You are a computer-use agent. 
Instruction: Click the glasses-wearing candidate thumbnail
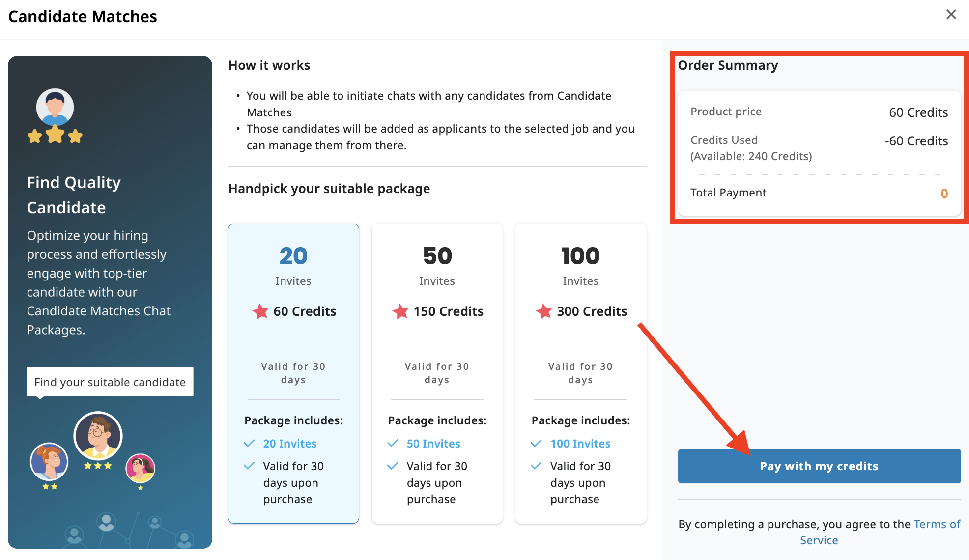(98, 436)
